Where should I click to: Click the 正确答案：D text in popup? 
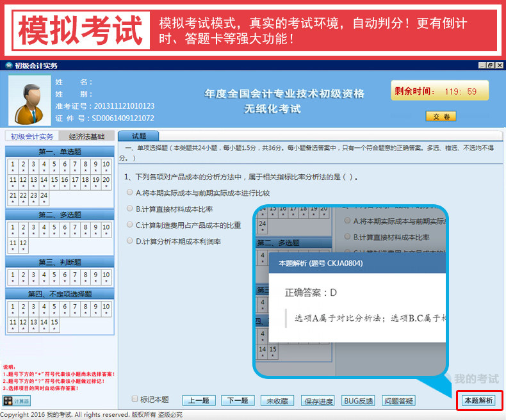click(311, 293)
